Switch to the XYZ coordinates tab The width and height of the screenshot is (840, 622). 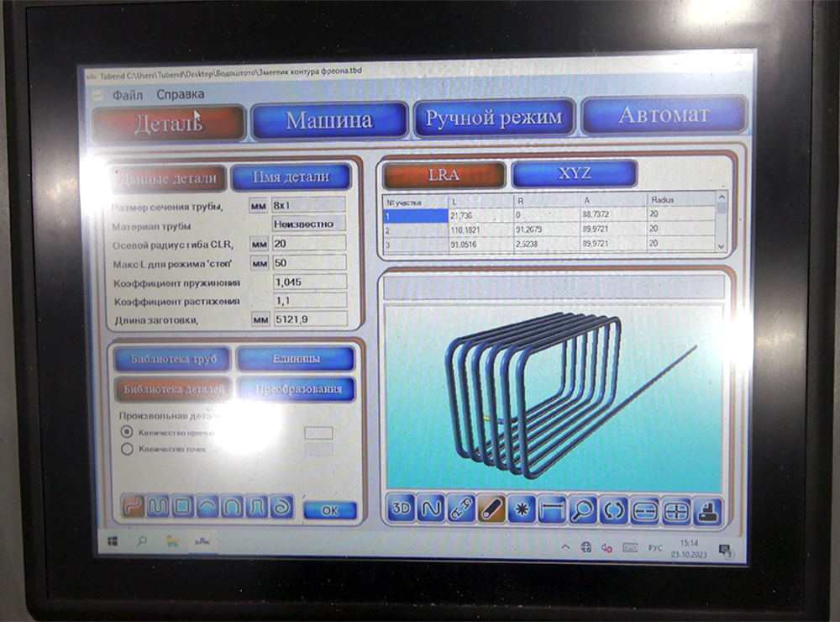coord(574,174)
